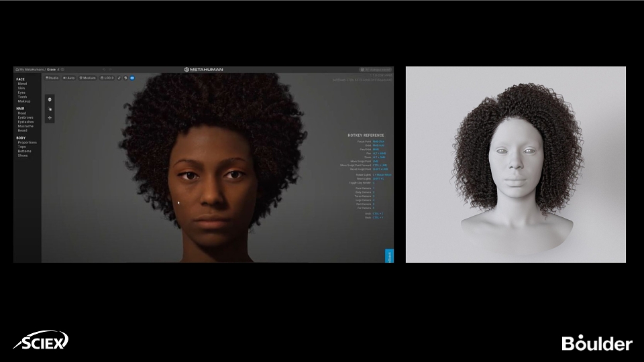Select the Move hand-cursor tool
The height and width of the screenshot is (362, 644).
50,109
